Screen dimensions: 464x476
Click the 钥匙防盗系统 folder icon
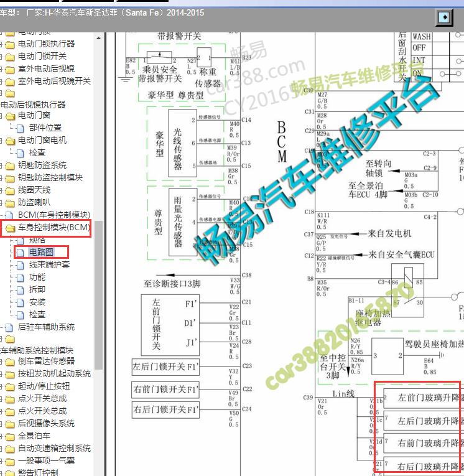coord(10,166)
